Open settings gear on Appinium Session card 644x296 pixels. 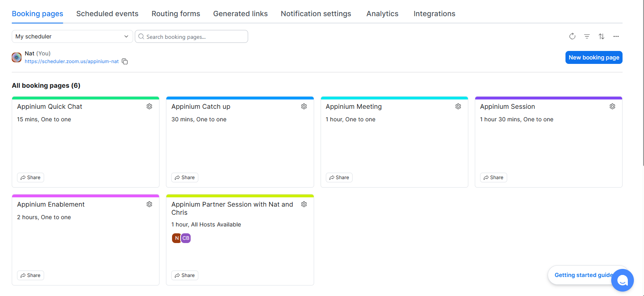(612, 106)
